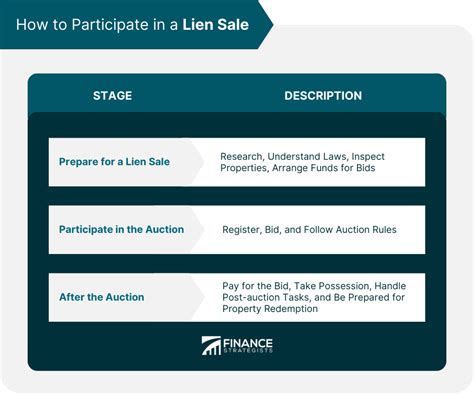Select the Participate in the Auction stage
Viewport: 474px width, 397px height.
coord(121,229)
